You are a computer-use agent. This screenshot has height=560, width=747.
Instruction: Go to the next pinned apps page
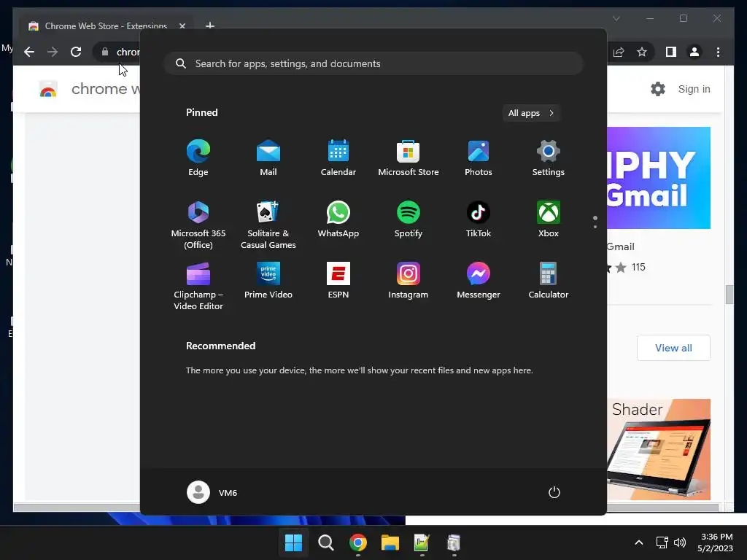point(595,227)
